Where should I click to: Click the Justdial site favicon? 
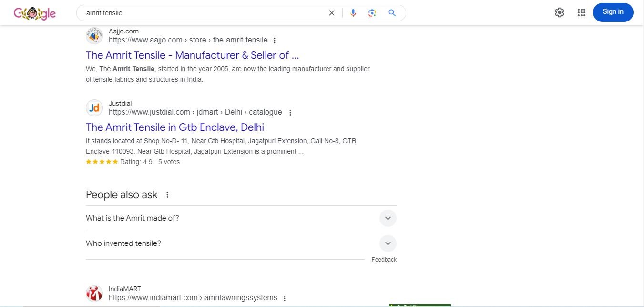click(x=94, y=108)
